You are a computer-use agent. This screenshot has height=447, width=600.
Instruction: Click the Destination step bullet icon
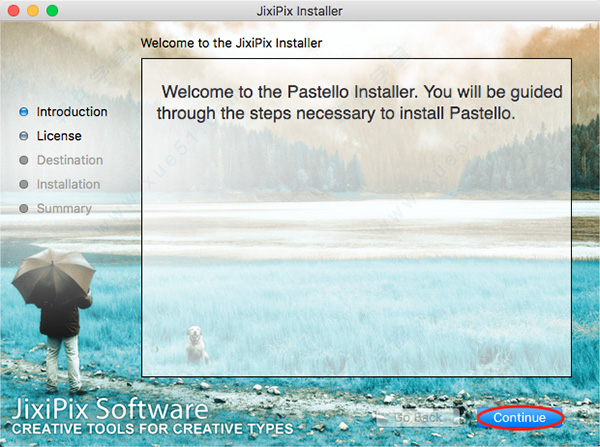click(24, 160)
